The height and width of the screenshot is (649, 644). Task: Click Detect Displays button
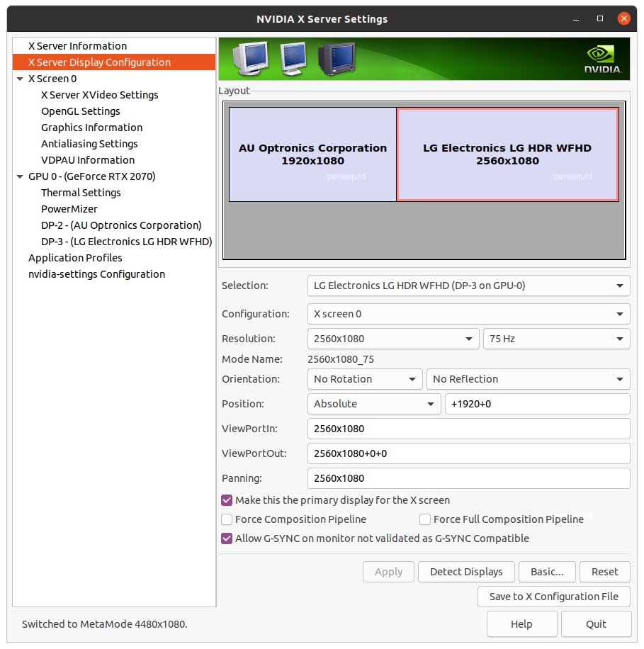point(466,572)
